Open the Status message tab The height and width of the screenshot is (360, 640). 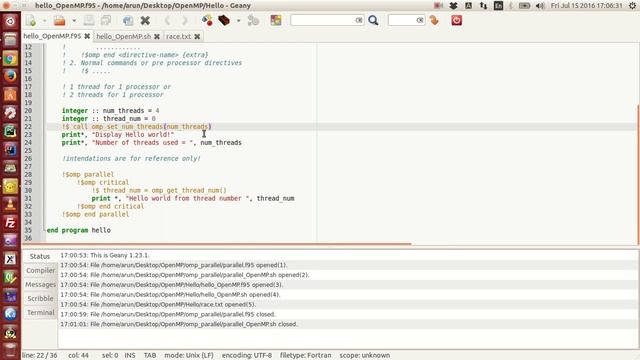(40, 256)
